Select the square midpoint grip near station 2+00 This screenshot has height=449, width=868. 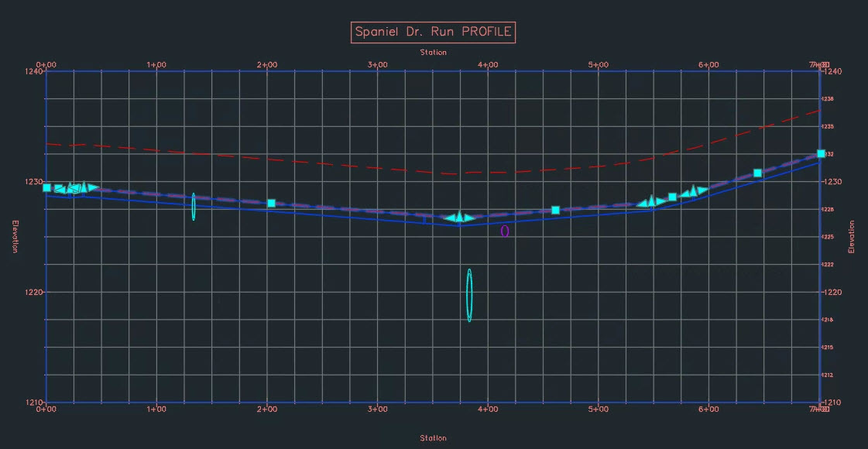pos(271,203)
